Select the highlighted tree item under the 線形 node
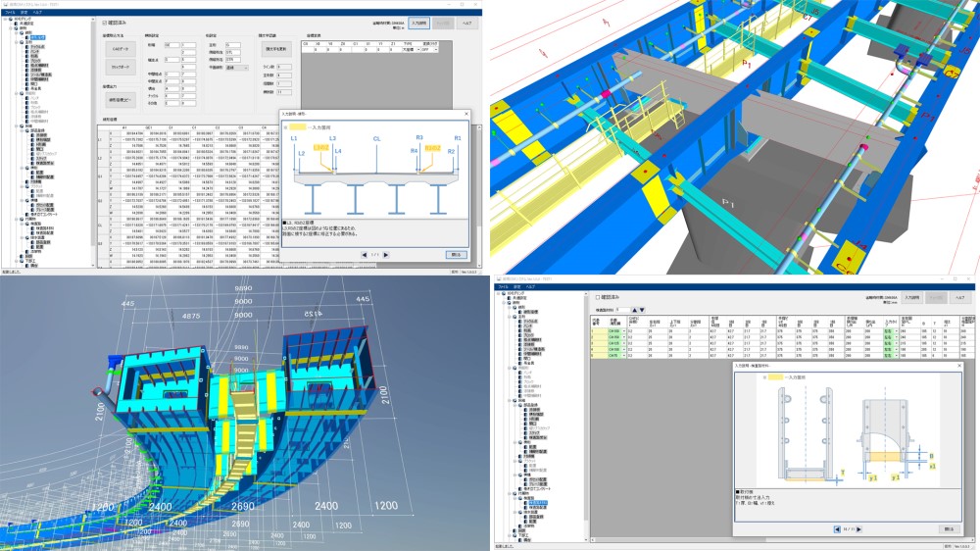Image resolution: width=980 pixels, height=551 pixels. [37, 37]
